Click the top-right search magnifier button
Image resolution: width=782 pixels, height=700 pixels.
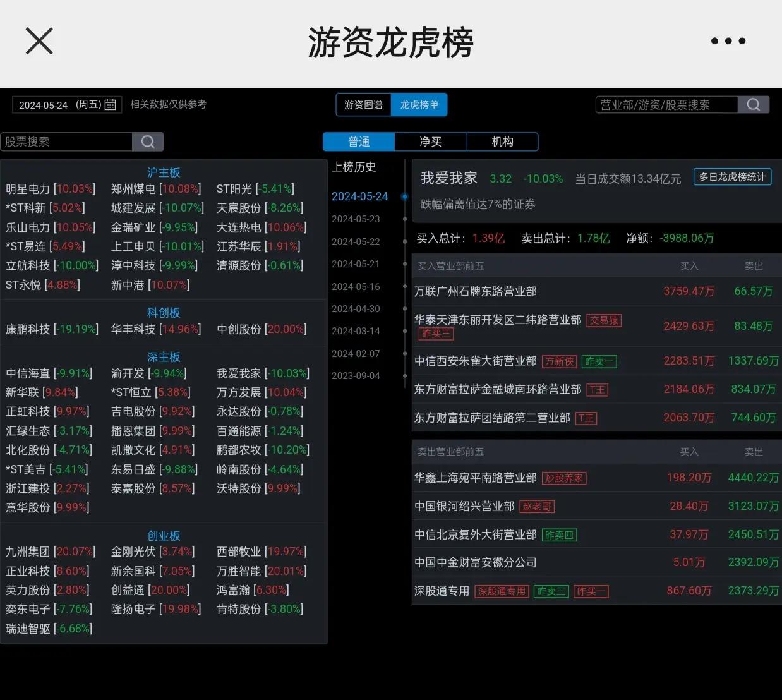(754, 105)
